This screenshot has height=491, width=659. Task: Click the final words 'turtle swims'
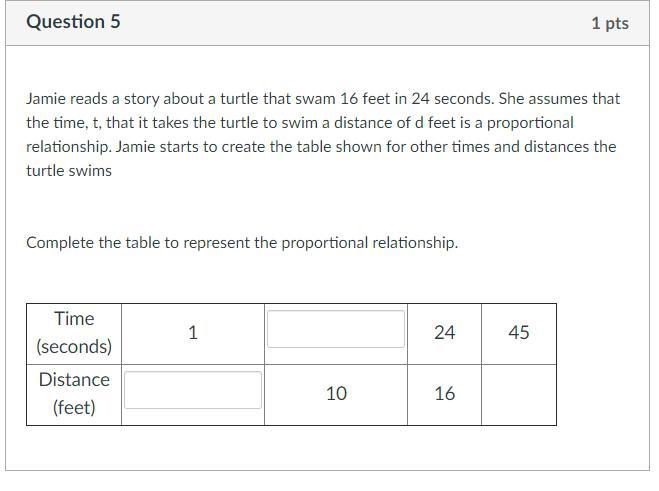(x=69, y=171)
